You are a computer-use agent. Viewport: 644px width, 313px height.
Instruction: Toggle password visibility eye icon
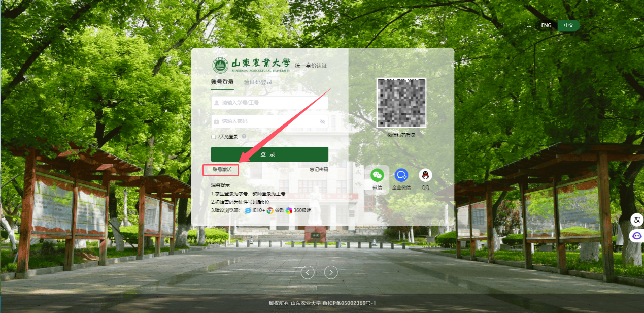tap(322, 121)
